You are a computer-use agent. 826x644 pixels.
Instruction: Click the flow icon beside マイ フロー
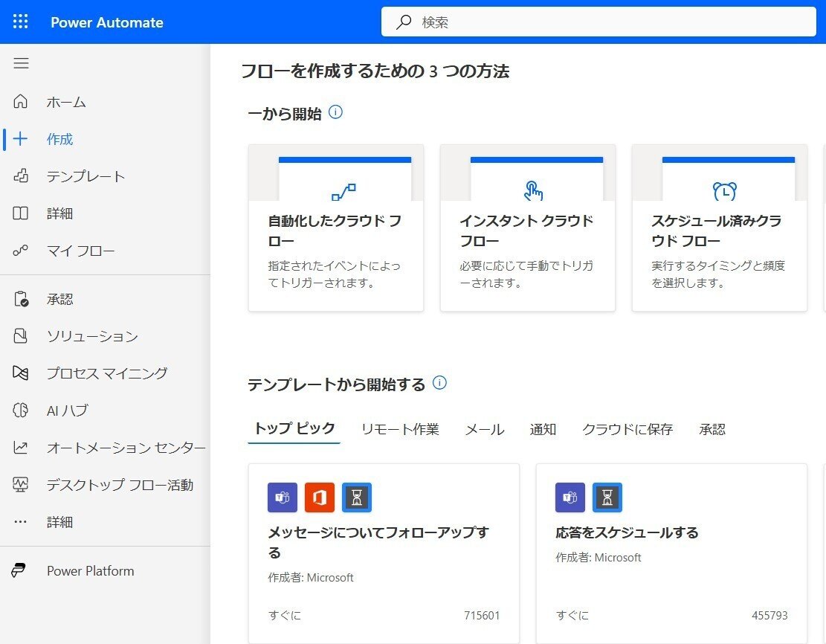point(21,251)
